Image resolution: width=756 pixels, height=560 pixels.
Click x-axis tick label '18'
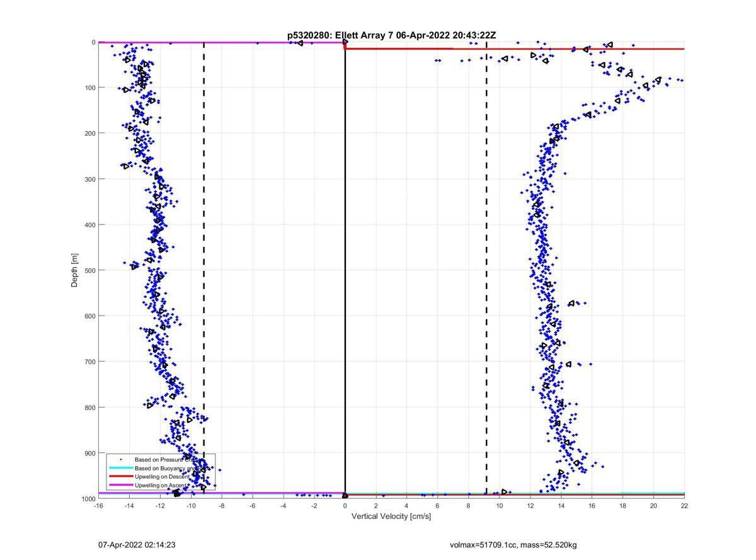pos(623,505)
